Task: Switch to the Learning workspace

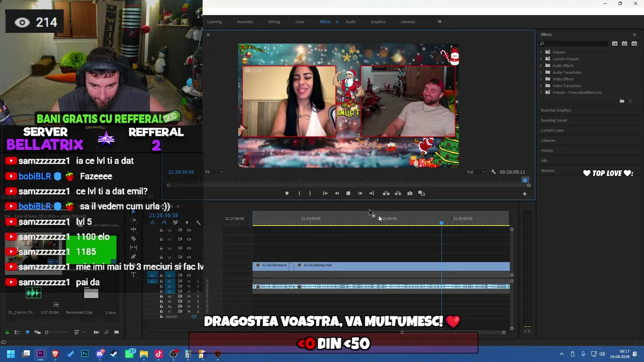Action: (214, 22)
